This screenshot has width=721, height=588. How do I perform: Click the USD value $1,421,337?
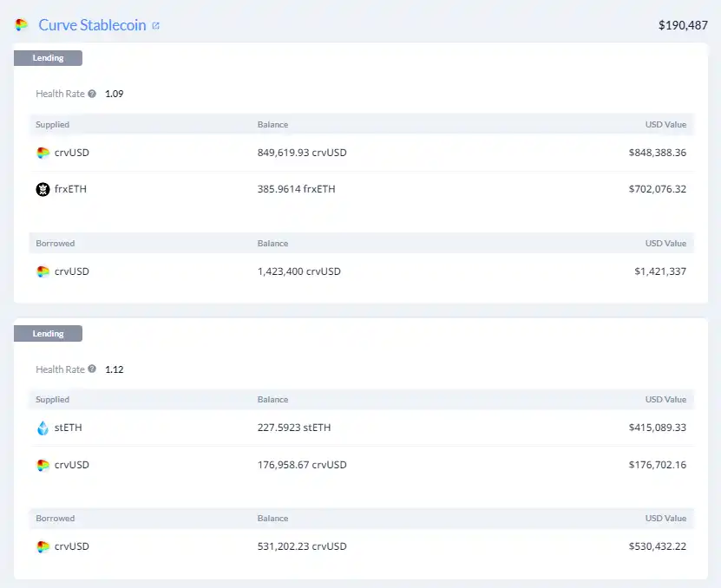[x=660, y=271]
